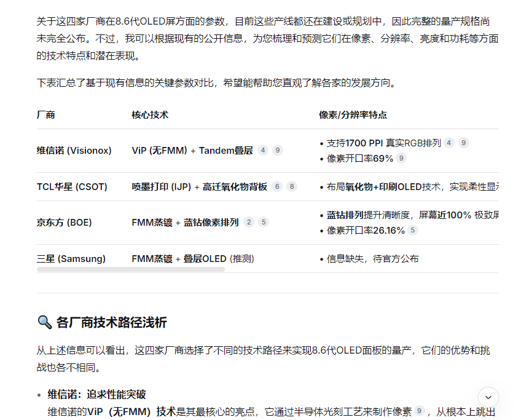The image size is (532, 420).
Task: Click the 像素/分辨率特点 column header
Action: tap(353, 115)
